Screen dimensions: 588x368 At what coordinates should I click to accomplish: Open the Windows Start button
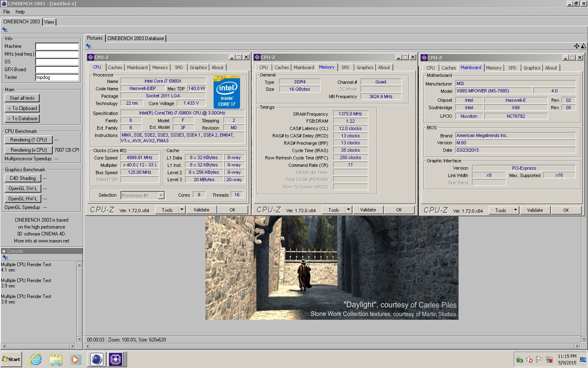[x=11, y=359]
